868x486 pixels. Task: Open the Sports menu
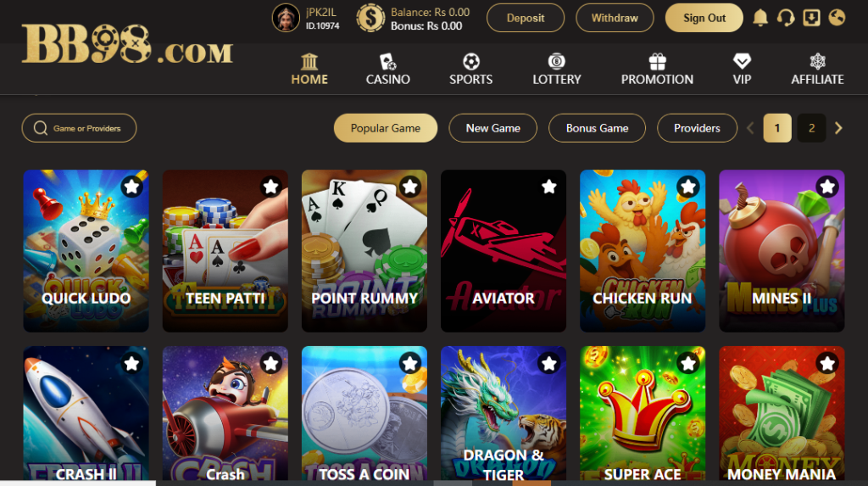470,70
